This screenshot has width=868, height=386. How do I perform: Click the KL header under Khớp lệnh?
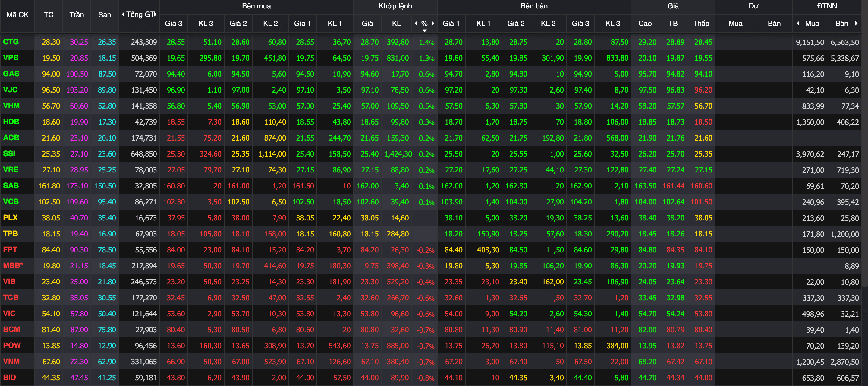point(396,24)
